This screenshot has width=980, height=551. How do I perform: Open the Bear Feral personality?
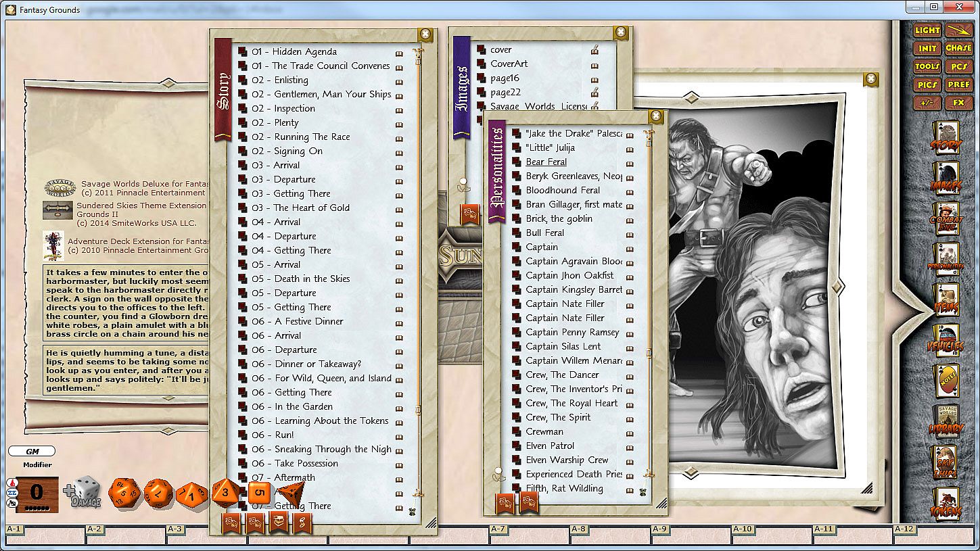point(546,162)
